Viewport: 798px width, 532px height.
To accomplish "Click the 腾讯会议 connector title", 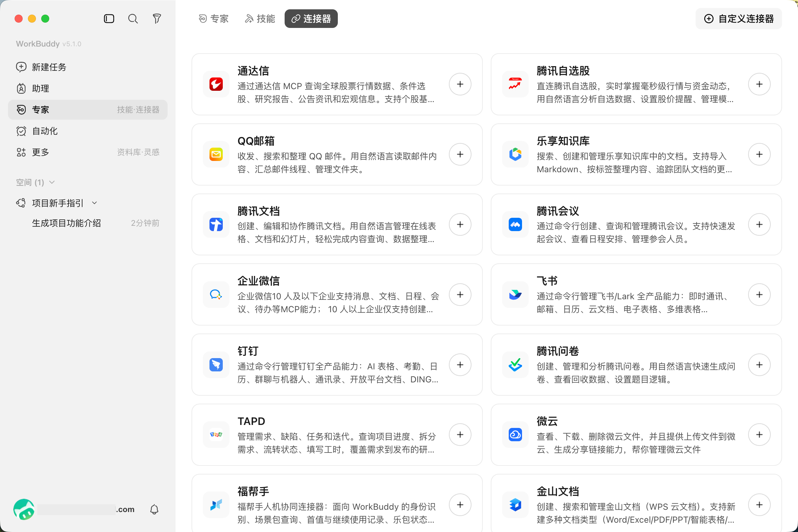I will [558, 211].
